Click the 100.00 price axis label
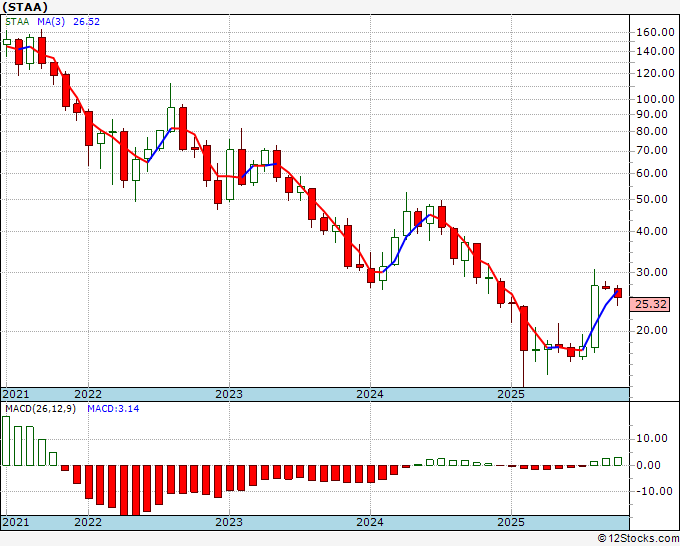Viewport: 680px width, 546px height. tap(655, 99)
